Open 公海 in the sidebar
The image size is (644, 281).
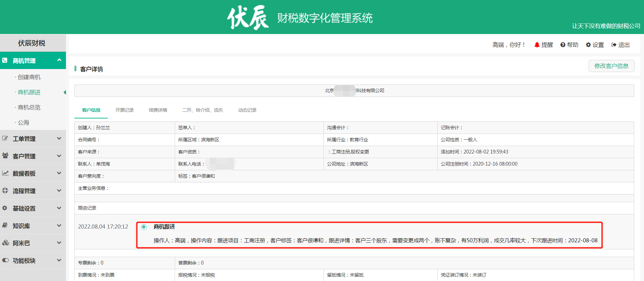coord(23,122)
